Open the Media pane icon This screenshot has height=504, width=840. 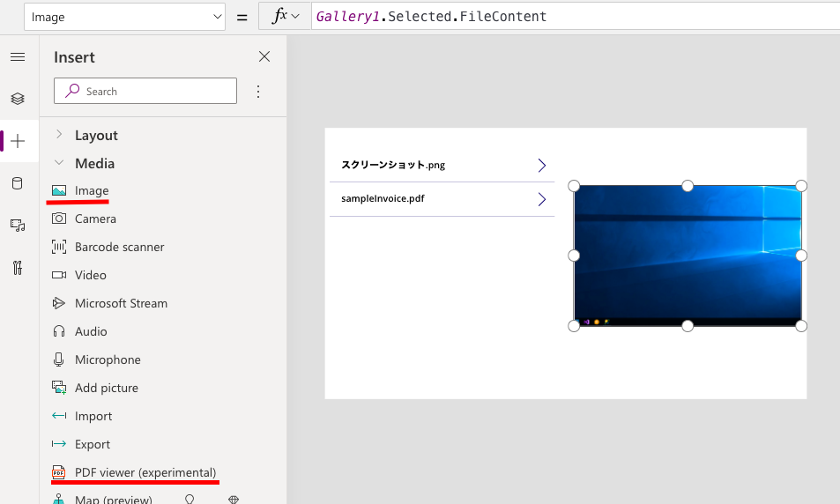point(18,226)
